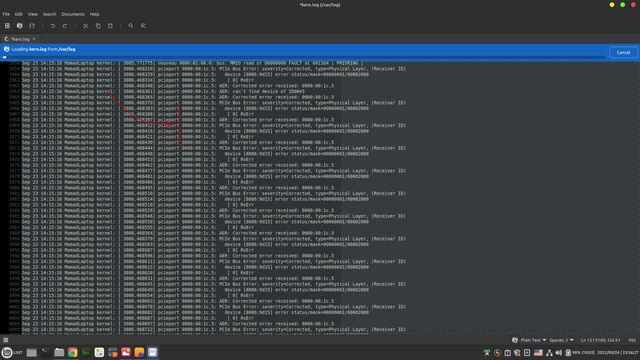Click the Open file toolbar icon

click(20, 26)
